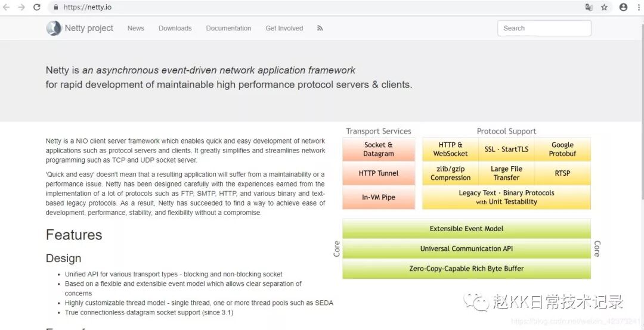This screenshot has width=644, height=330.
Task: Bookmark this page with the star icon
Action: pos(604,7)
